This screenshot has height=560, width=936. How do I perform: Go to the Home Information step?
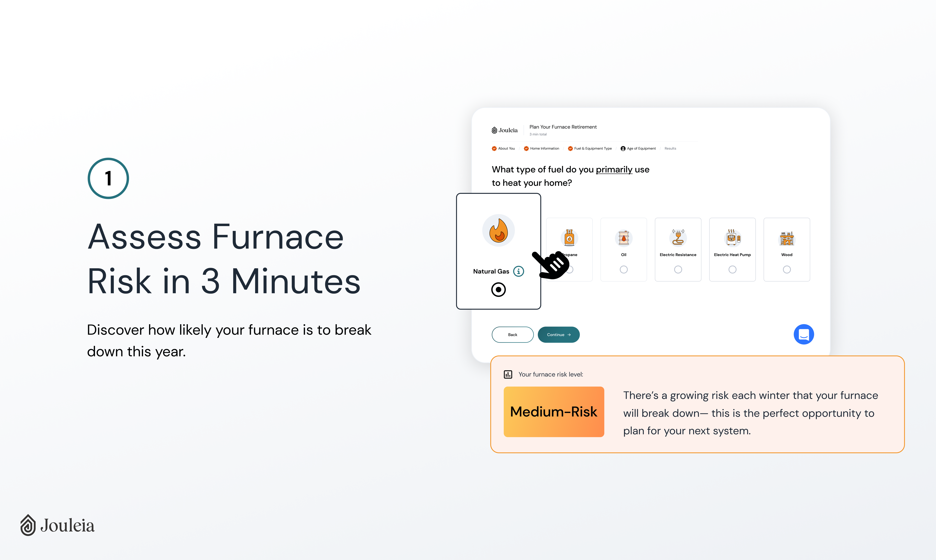[542, 149]
